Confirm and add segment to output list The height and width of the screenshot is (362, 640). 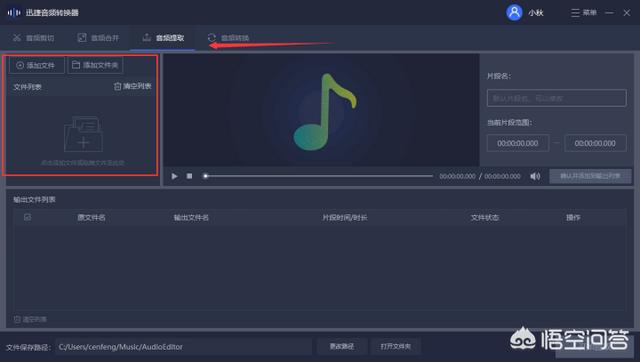(x=590, y=176)
